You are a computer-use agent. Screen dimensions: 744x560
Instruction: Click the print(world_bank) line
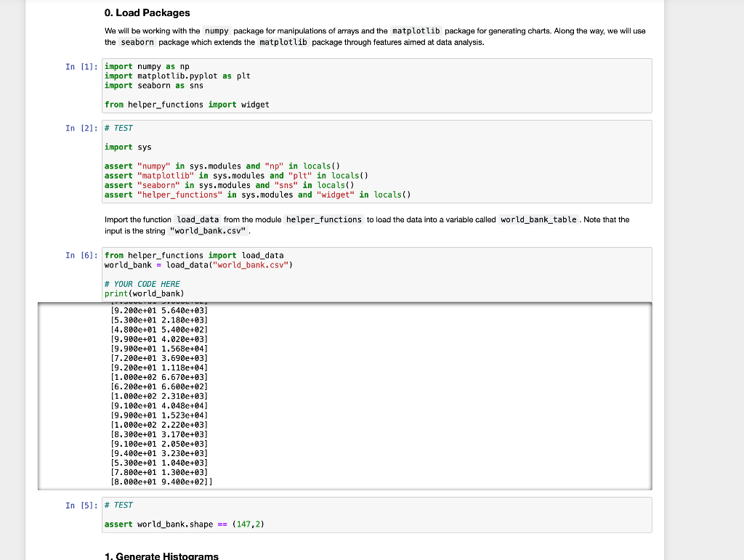pyautogui.click(x=145, y=293)
